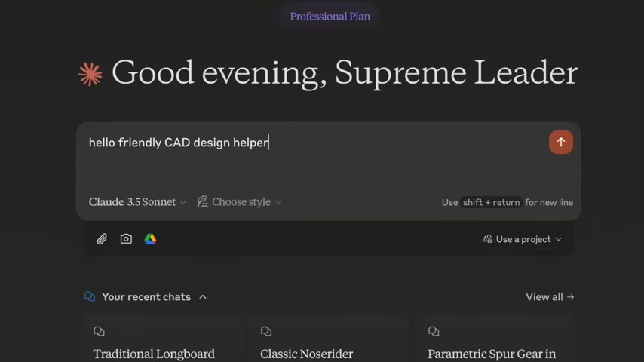This screenshot has height=362, width=644.
Task: Click the Good evening greeting heading
Action: pos(344,73)
